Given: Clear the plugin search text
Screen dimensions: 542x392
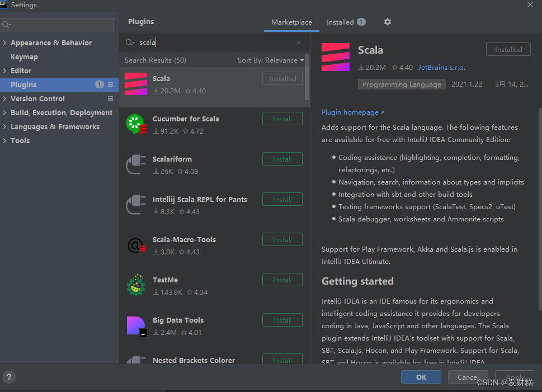Looking at the screenshot, I should coord(299,42).
